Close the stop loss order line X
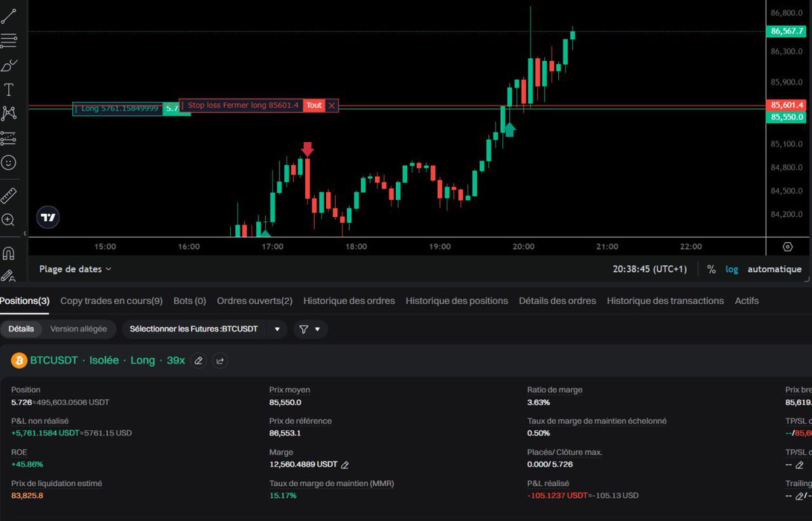This screenshot has width=812, height=521. (x=331, y=106)
